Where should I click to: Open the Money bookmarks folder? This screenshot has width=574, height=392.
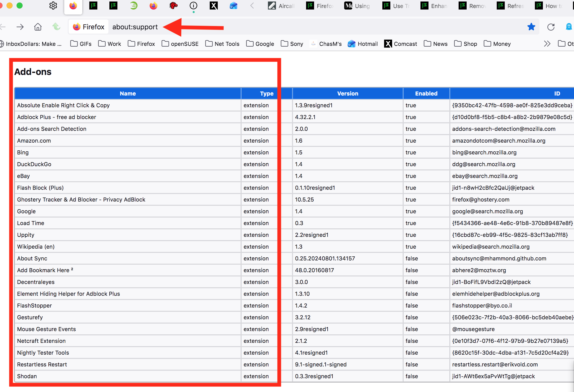pyautogui.click(x=497, y=44)
